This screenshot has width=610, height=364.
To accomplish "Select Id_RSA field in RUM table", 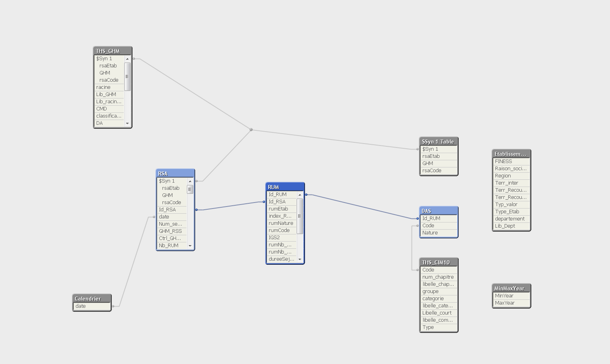I will [x=281, y=202].
